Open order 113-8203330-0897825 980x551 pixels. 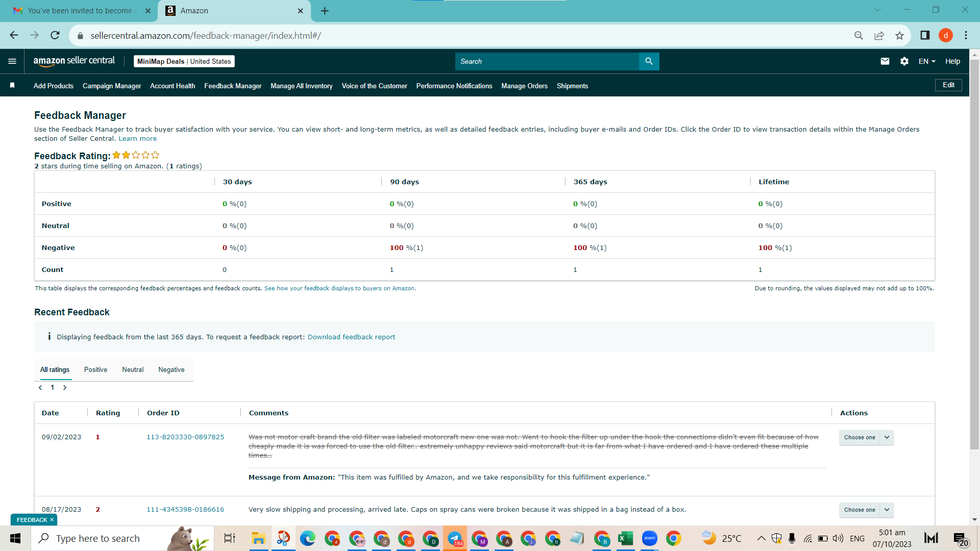click(185, 437)
